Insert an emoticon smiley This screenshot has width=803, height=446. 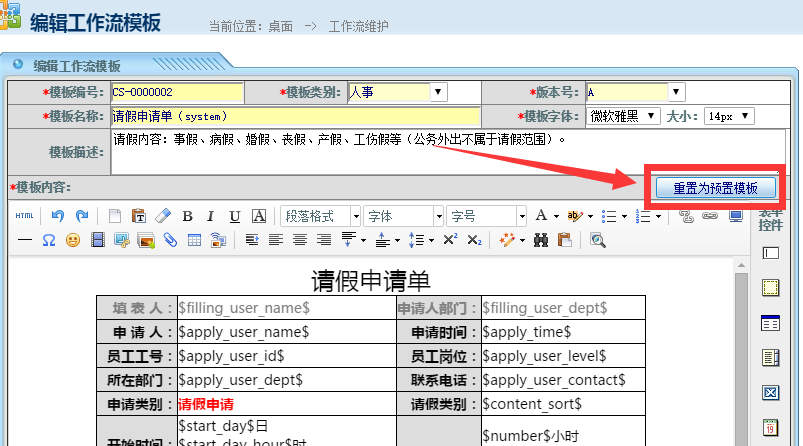pos(73,240)
